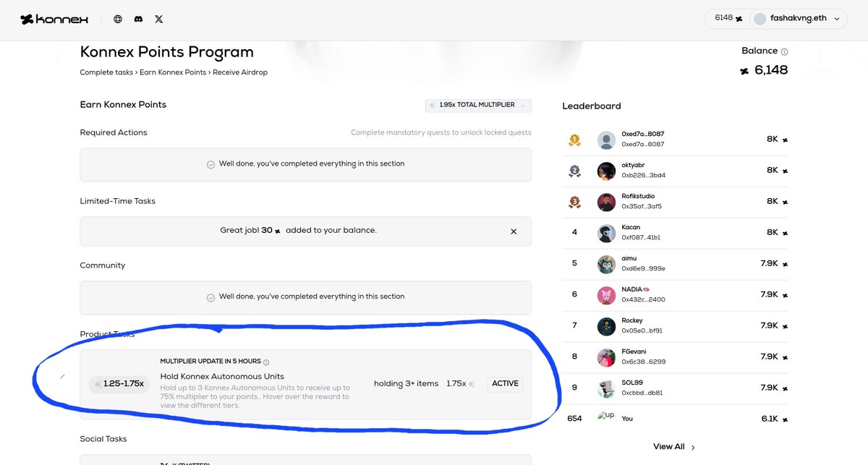The image size is (868, 465).
Task: Select Rofikstudio leaderboard name
Action: click(638, 197)
